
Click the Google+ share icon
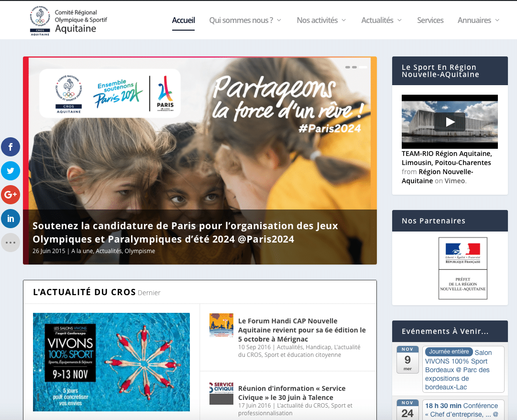click(x=11, y=195)
